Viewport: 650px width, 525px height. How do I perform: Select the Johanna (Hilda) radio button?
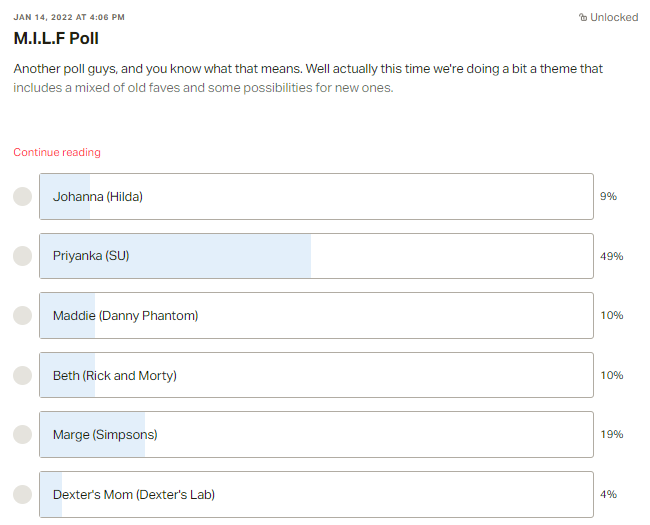[x=22, y=197]
